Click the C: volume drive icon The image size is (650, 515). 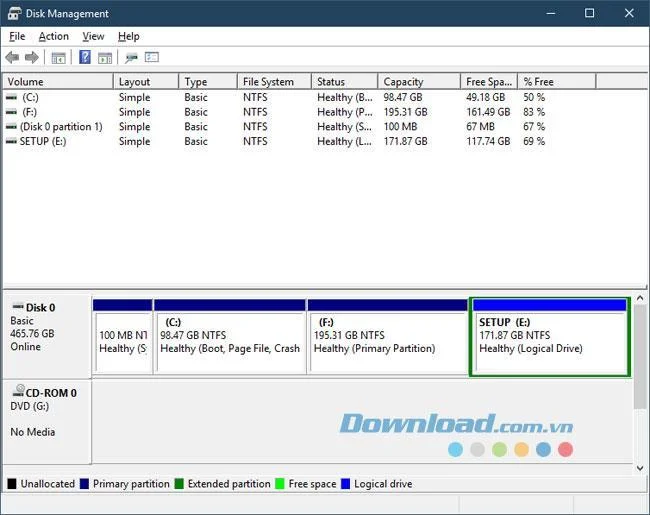click(x=12, y=97)
